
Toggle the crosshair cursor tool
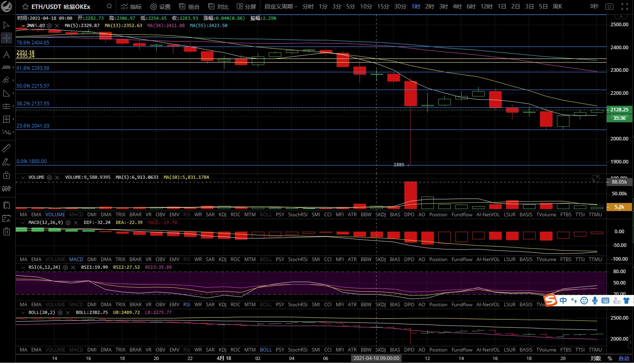pyautogui.click(x=6, y=38)
